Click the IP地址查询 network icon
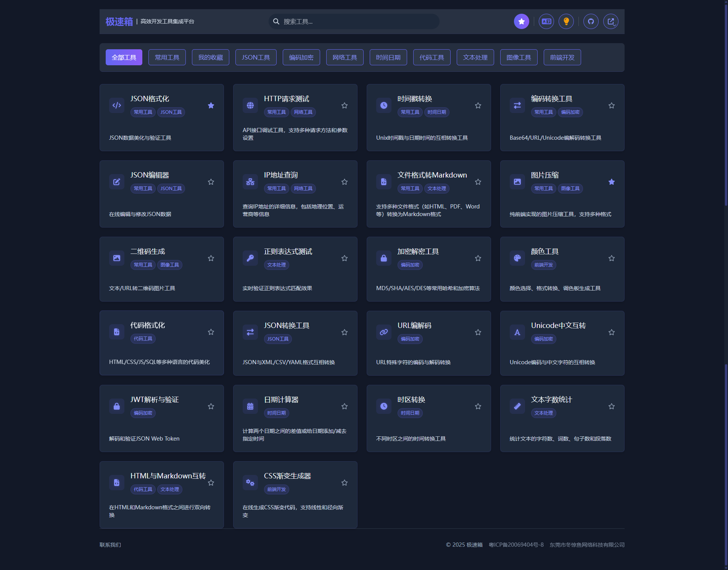Image resolution: width=728 pixels, height=570 pixels. pos(250,182)
